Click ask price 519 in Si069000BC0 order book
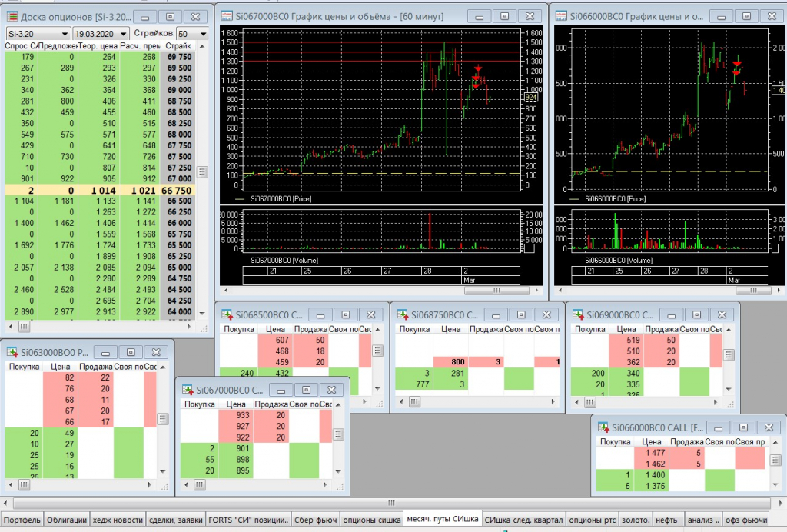The image size is (787, 532). pyautogui.click(x=626, y=340)
